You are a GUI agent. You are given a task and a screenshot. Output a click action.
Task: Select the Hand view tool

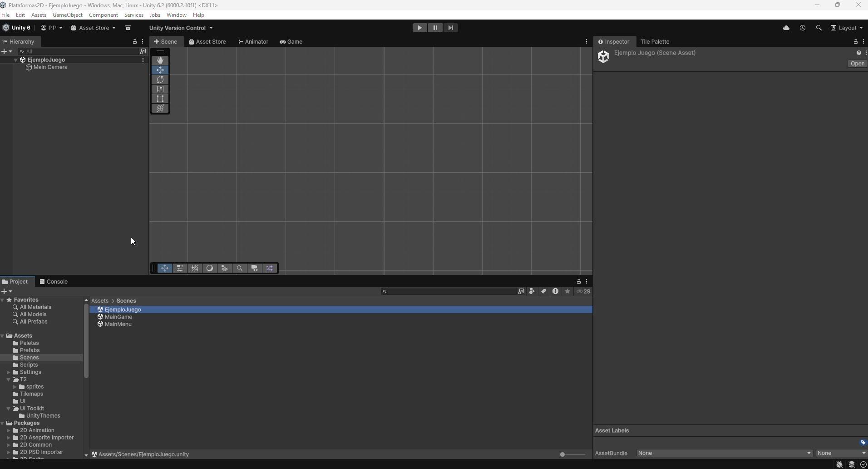tap(160, 60)
